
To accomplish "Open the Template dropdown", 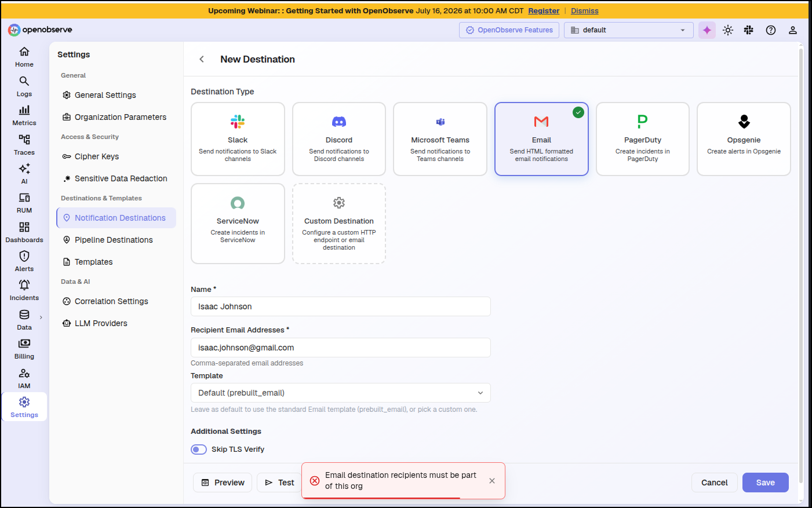I will pyautogui.click(x=341, y=393).
